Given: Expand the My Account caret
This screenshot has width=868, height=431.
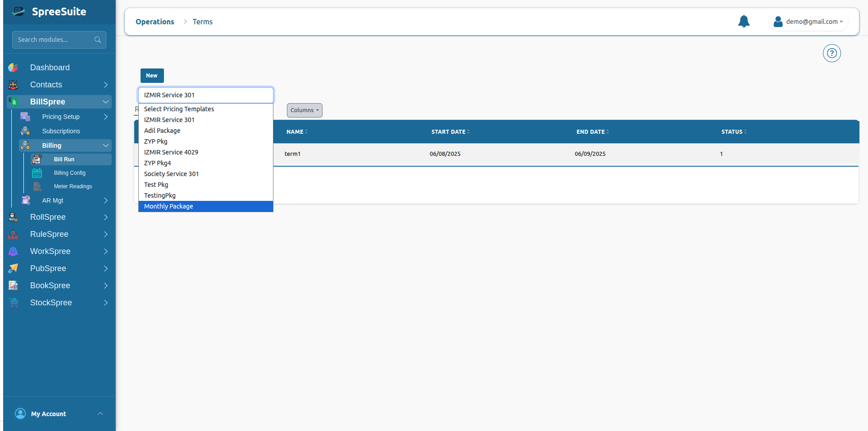Looking at the screenshot, I should pyautogui.click(x=100, y=413).
